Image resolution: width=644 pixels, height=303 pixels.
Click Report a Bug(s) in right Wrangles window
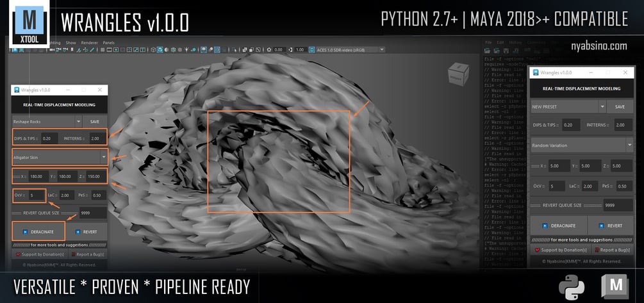[x=613, y=250]
